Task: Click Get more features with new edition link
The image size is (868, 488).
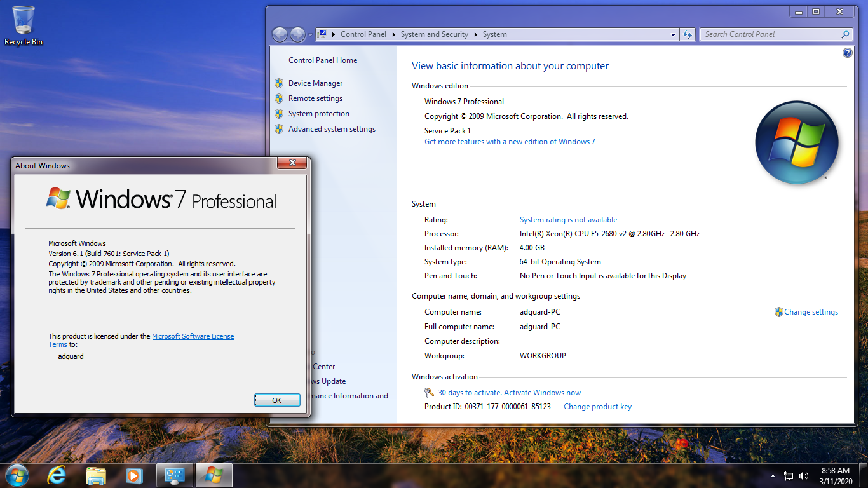Action: pos(510,142)
